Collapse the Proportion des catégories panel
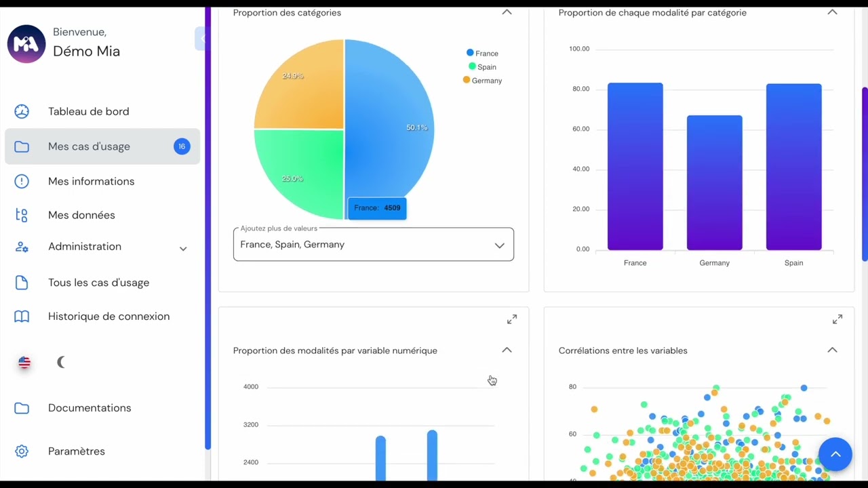 click(x=507, y=12)
